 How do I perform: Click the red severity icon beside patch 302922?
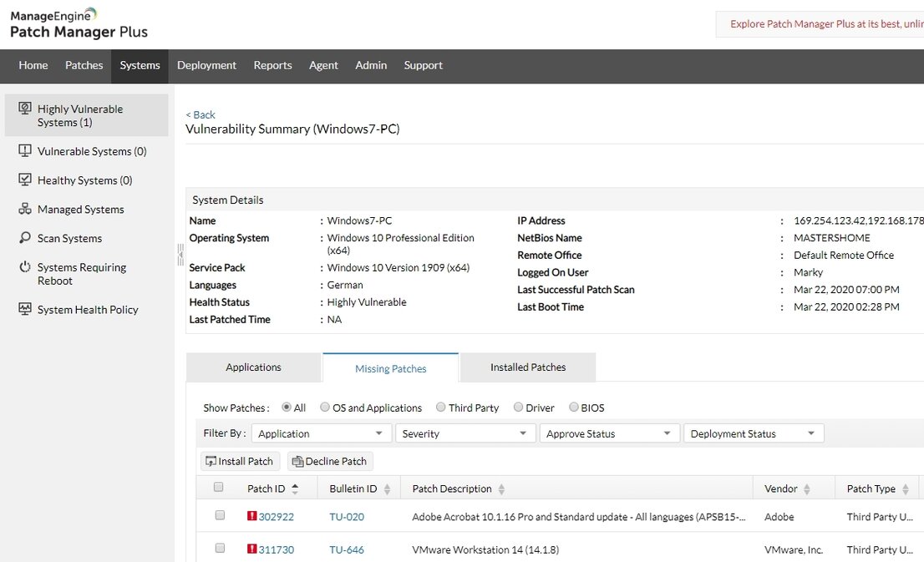pos(251,516)
